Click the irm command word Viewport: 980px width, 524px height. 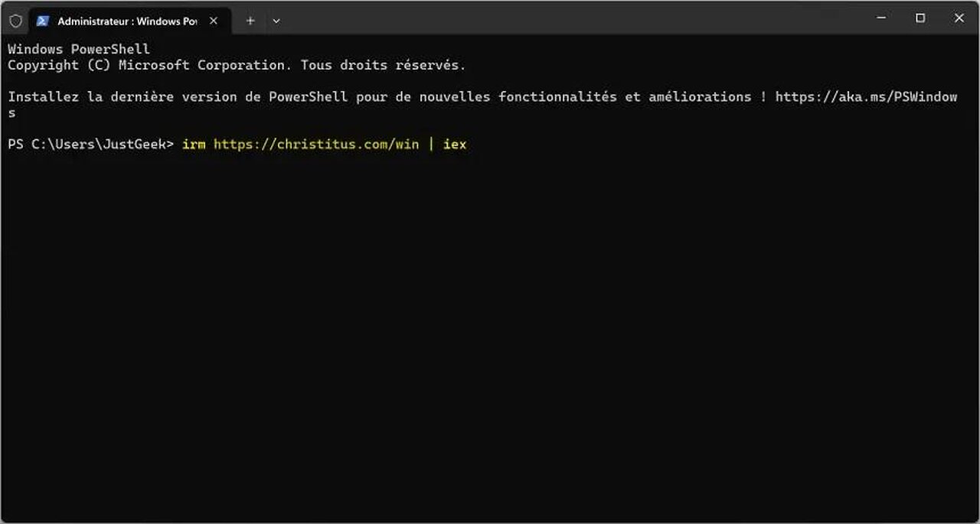(x=194, y=144)
